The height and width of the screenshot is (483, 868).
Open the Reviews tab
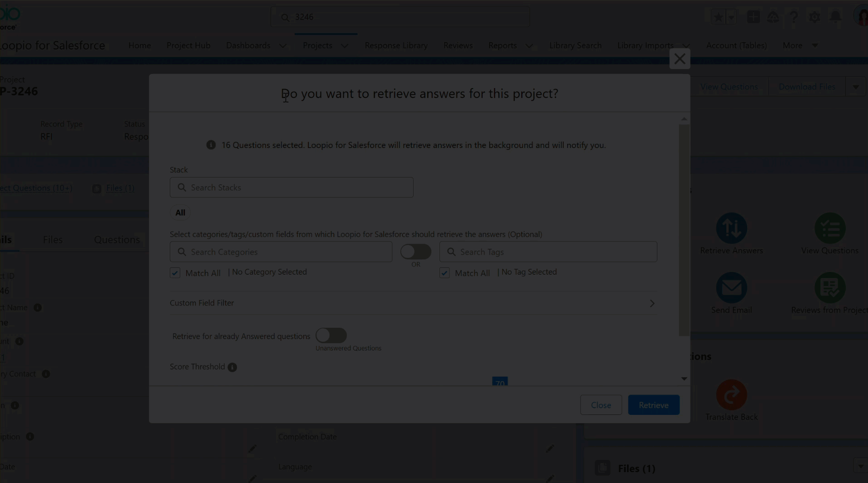[458, 45]
